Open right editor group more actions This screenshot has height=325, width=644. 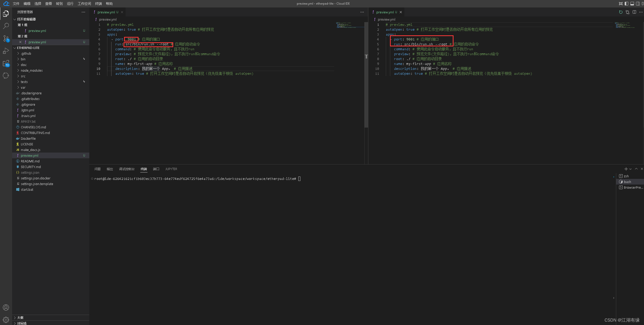641,12
